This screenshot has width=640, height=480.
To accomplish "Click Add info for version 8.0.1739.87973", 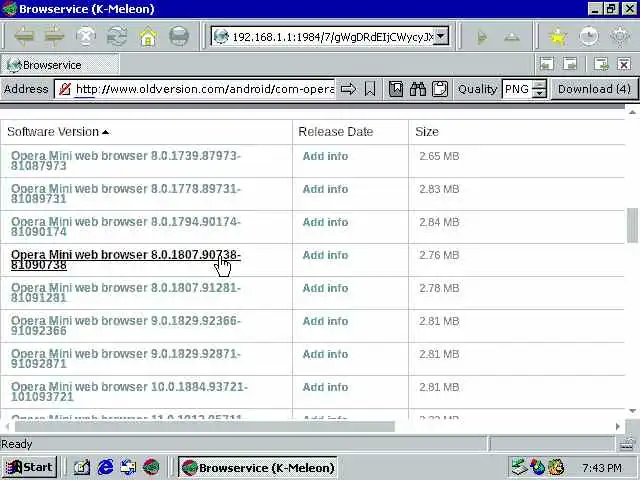I will click(x=325, y=156).
